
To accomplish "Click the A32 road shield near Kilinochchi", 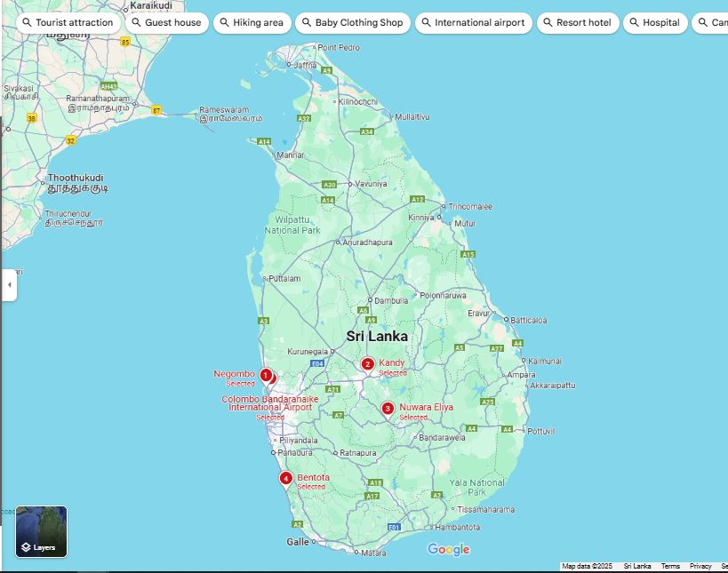I will [304, 118].
